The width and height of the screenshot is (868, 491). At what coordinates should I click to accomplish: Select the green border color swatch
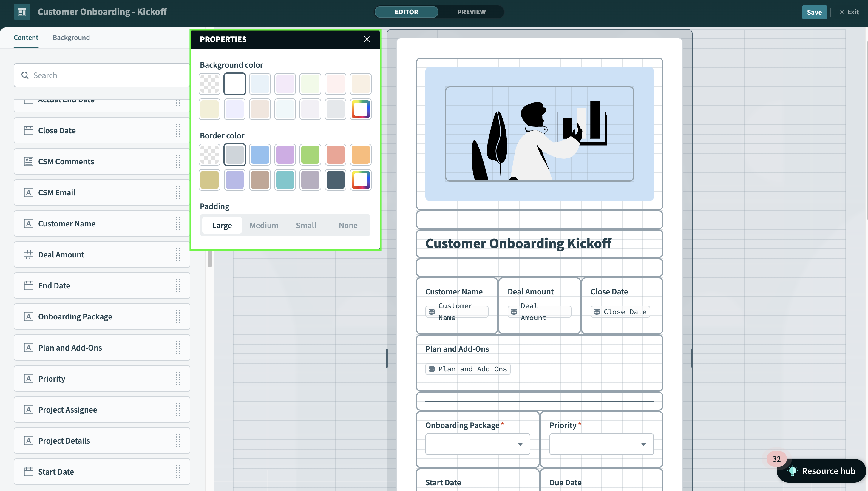tap(310, 155)
